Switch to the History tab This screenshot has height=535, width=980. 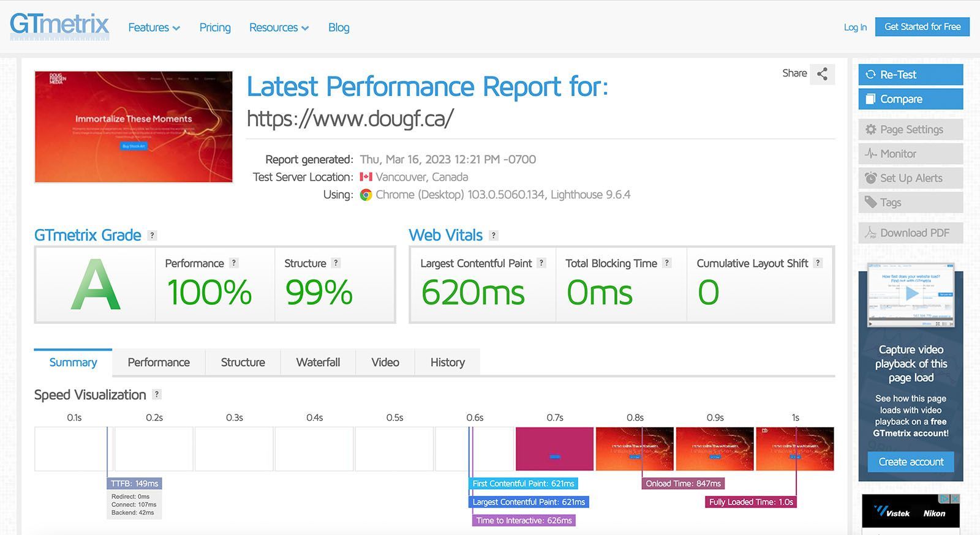coord(448,362)
